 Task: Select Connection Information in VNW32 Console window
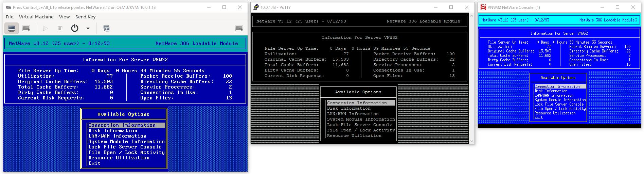point(560,86)
